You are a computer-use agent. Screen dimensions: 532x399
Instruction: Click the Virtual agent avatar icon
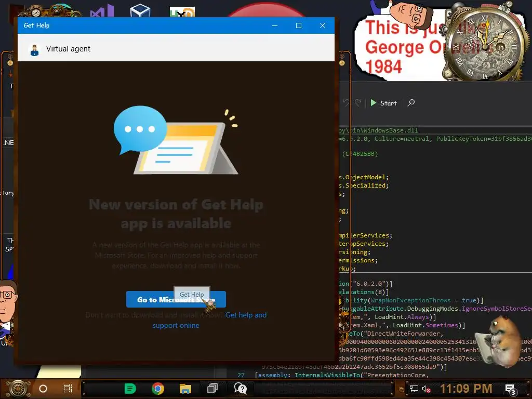34,50
